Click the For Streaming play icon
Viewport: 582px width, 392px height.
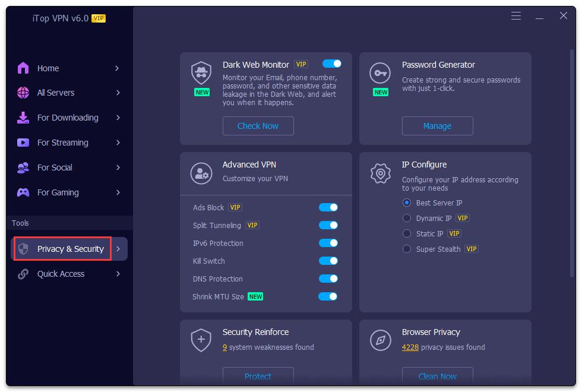(23, 143)
